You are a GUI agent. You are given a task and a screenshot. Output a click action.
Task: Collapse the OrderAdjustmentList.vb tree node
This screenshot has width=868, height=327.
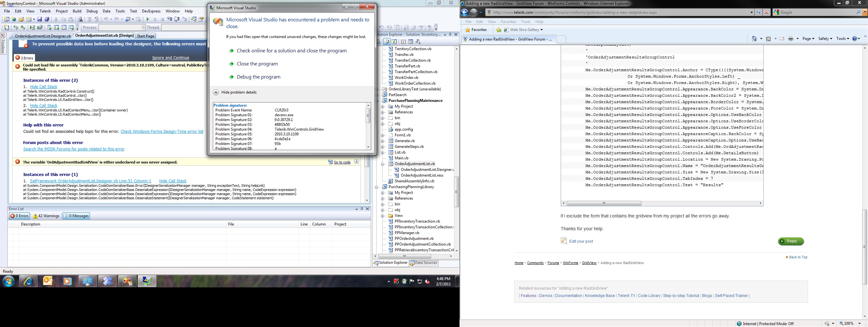[382, 164]
